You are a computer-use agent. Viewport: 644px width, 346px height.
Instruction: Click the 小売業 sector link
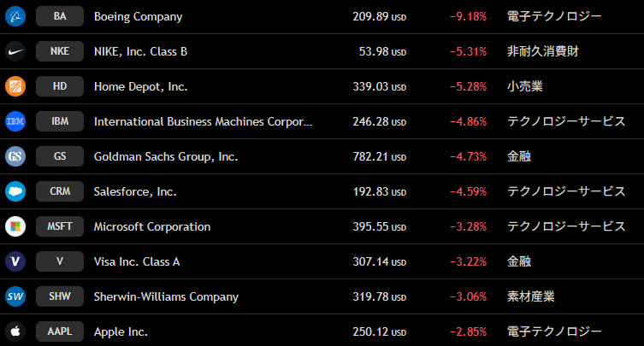524,86
